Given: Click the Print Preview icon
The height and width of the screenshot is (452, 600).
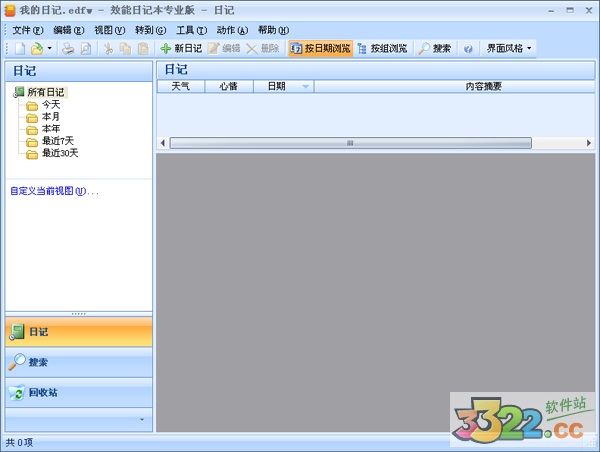Looking at the screenshot, I should tap(86, 49).
